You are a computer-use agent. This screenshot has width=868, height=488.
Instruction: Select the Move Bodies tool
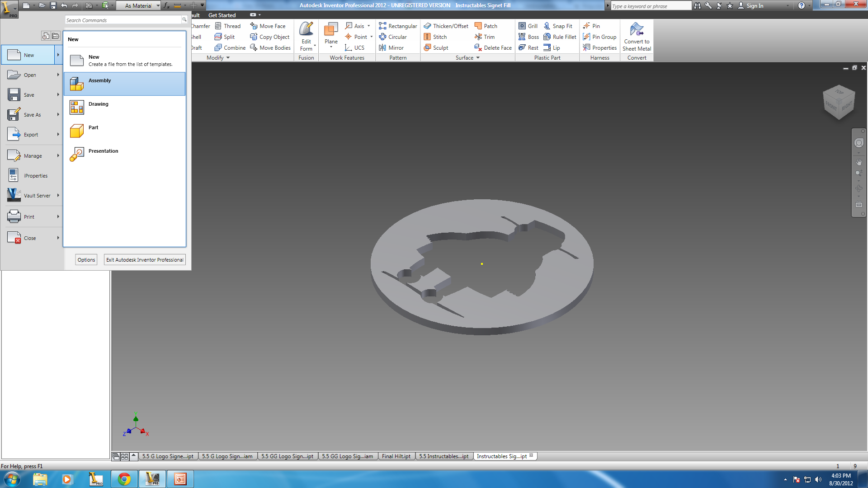pyautogui.click(x=271, y=48)
